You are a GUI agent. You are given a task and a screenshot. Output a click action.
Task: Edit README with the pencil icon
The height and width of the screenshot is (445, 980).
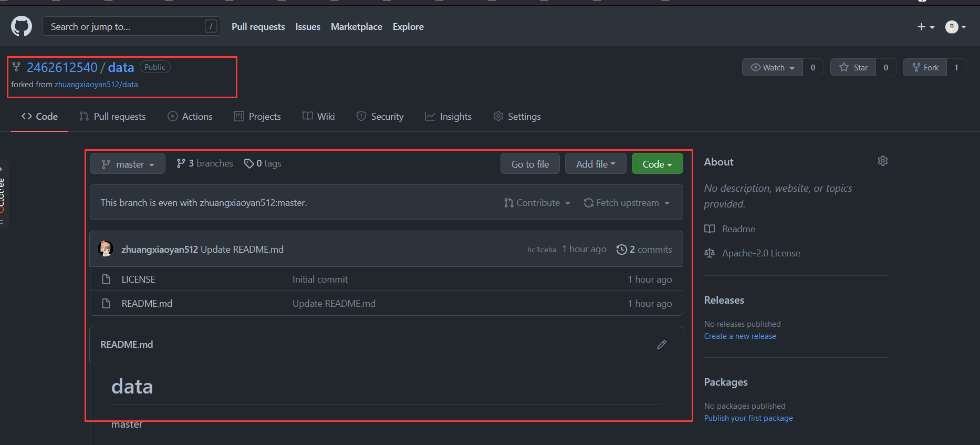point(662,345)
